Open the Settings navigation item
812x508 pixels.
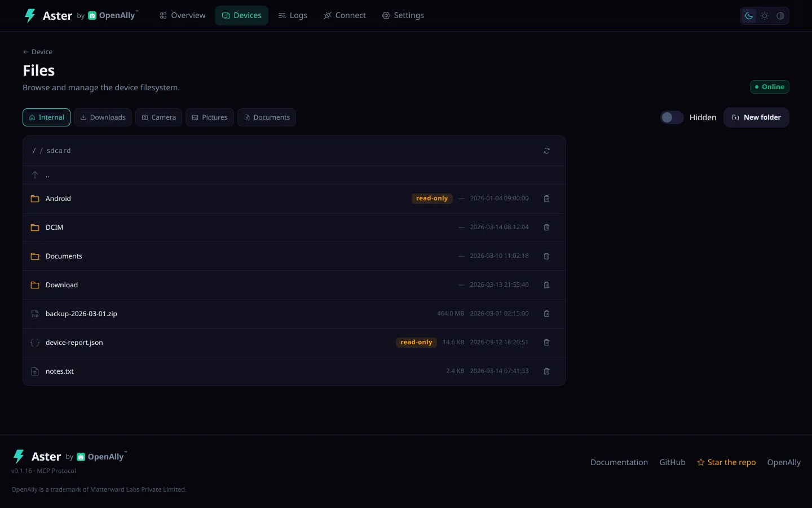403,16
